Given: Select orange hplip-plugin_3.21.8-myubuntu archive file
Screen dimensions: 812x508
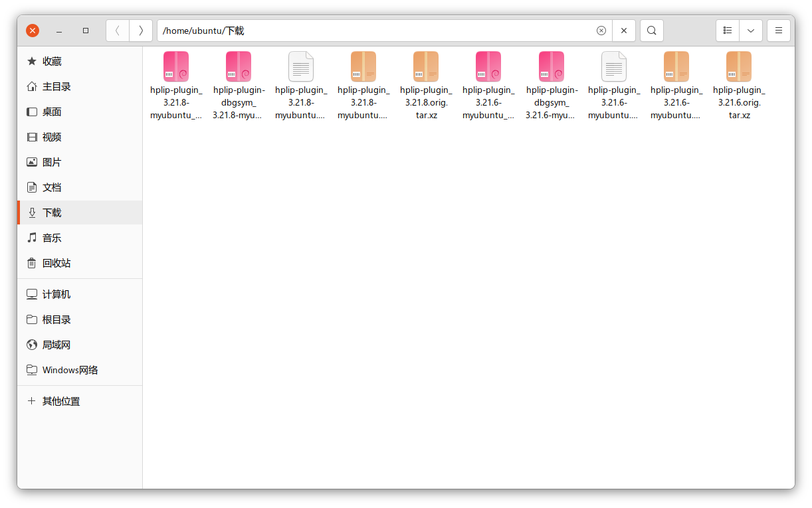Looking at the screenshot, I should [363, 86].
